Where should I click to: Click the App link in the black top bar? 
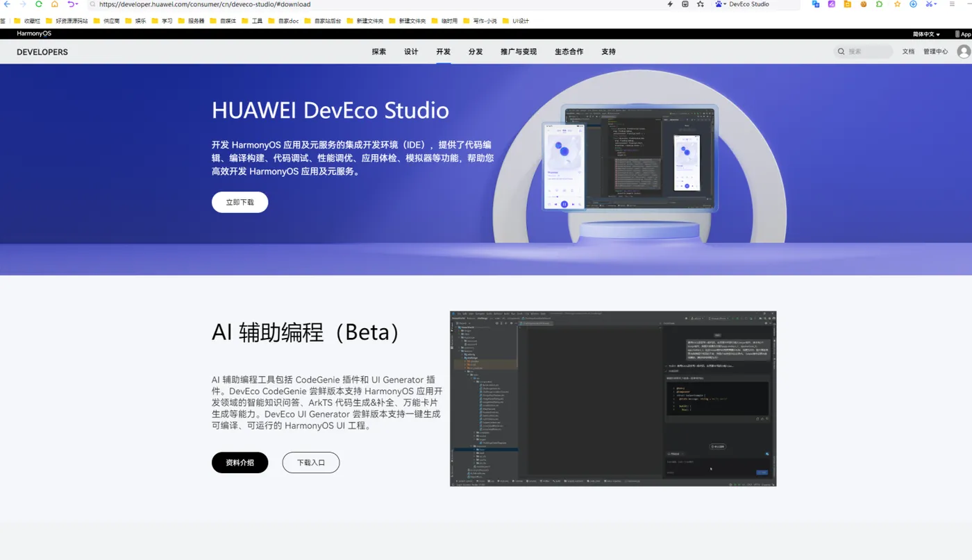[964, 34]
